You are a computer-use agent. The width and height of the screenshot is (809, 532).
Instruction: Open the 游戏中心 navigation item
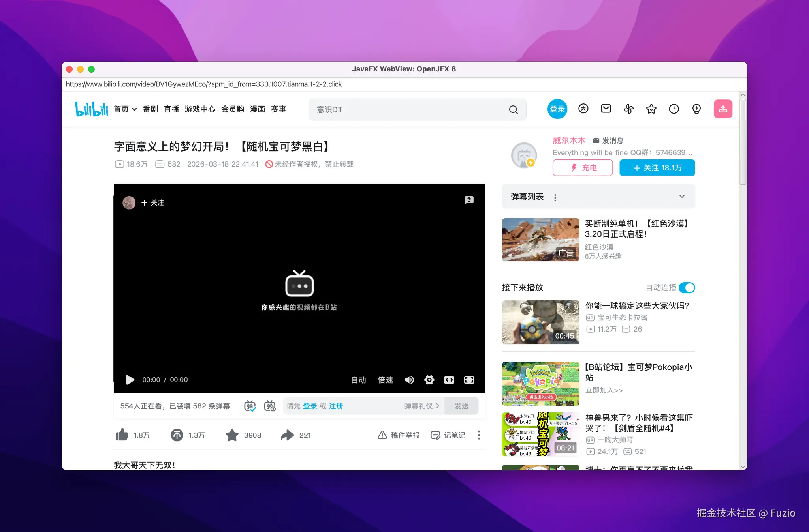coord(200,109)
